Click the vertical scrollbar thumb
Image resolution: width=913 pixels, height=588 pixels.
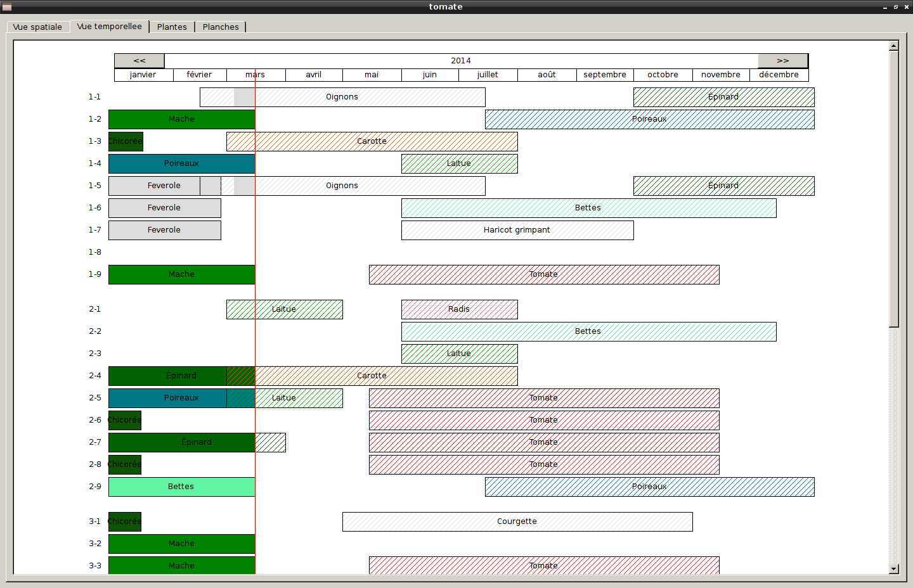click(894, 189)
